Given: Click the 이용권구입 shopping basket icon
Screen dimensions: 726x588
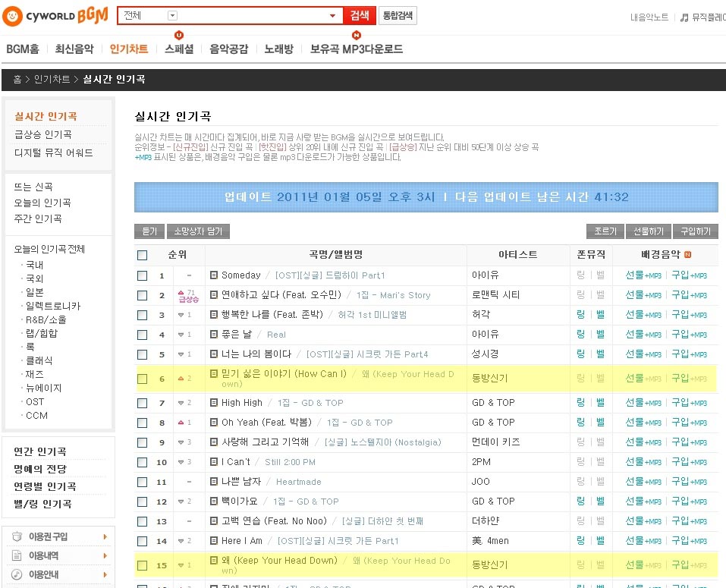Looking at the screenshot, I should click(17, 536).
